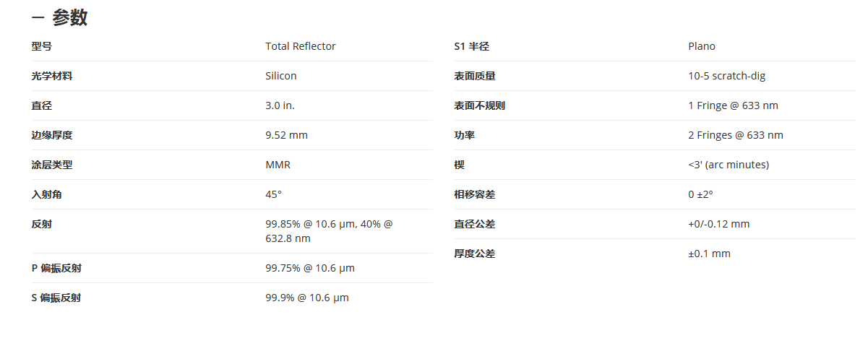Image resolution: width=868 pixels, height=346 pixels.
Task: Select the MMR coating type value
Action: (x=278, y=165)
